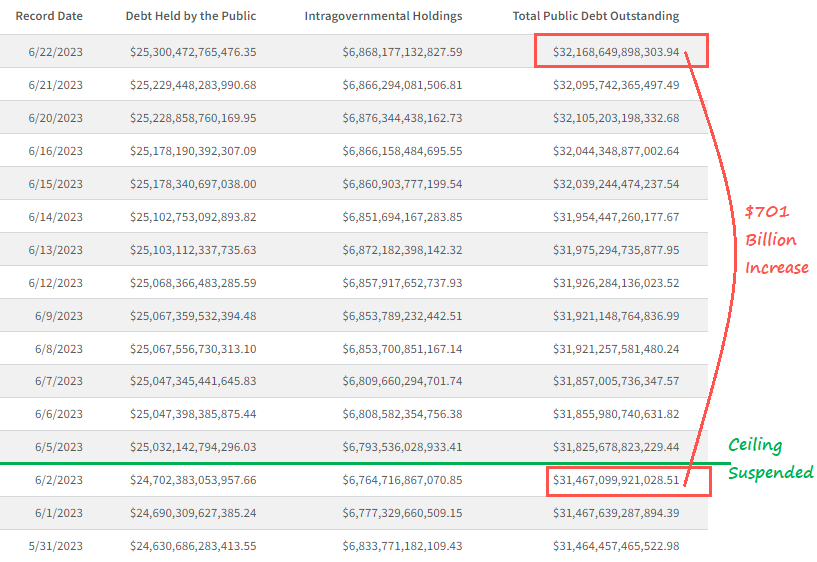This screenshot has width=817, height=562.
Task: Select the 6/2/2023 record date cell
Action: (59, 480)
